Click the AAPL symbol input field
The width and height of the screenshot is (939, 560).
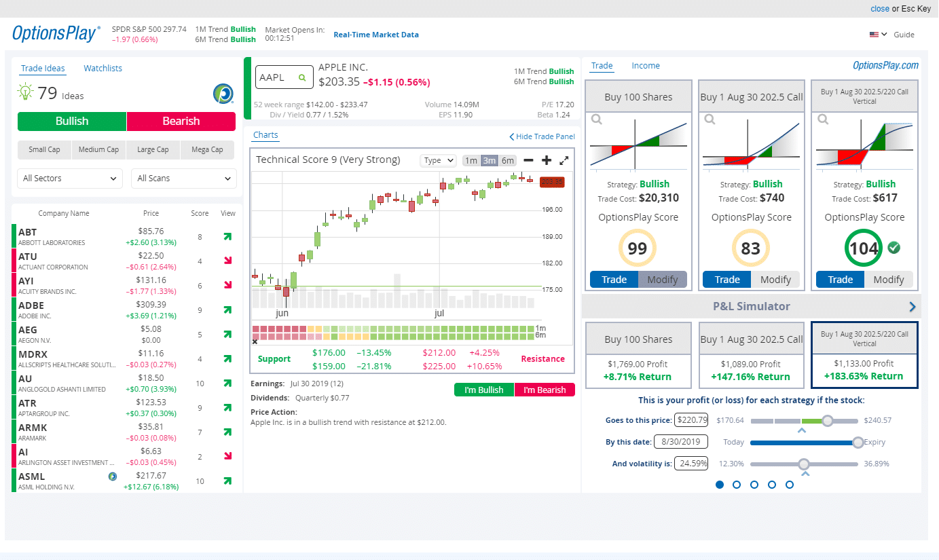(x=284, y=77)
